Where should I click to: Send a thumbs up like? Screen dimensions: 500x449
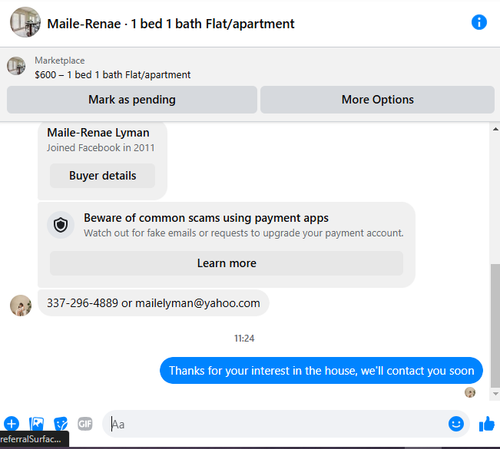[x=487, y=424]
